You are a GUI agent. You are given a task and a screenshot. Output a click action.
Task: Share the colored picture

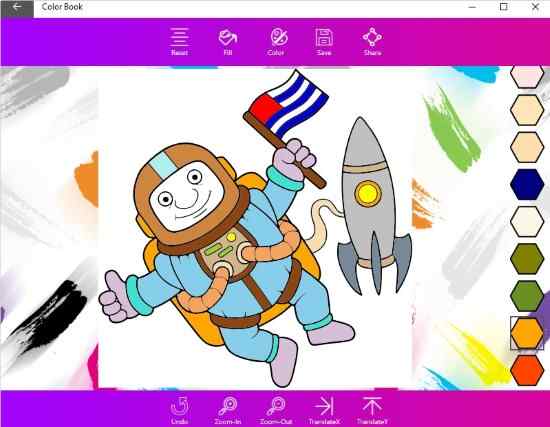pos(372,42)
